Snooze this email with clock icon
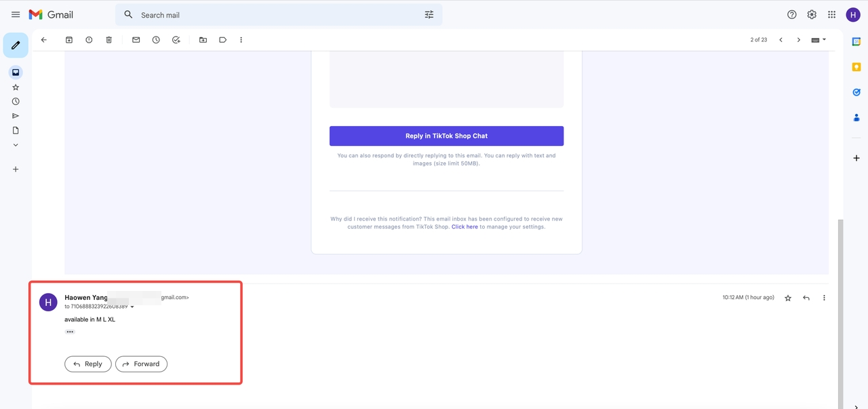This screenshot has height=409, width=868. [x=156, y=40]
